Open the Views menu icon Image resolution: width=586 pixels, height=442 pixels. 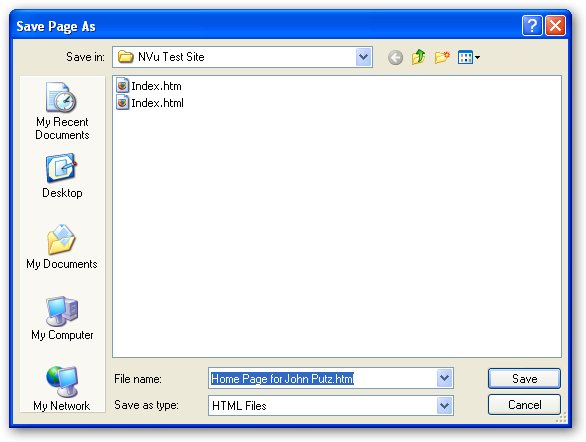(x=465, y=58)
